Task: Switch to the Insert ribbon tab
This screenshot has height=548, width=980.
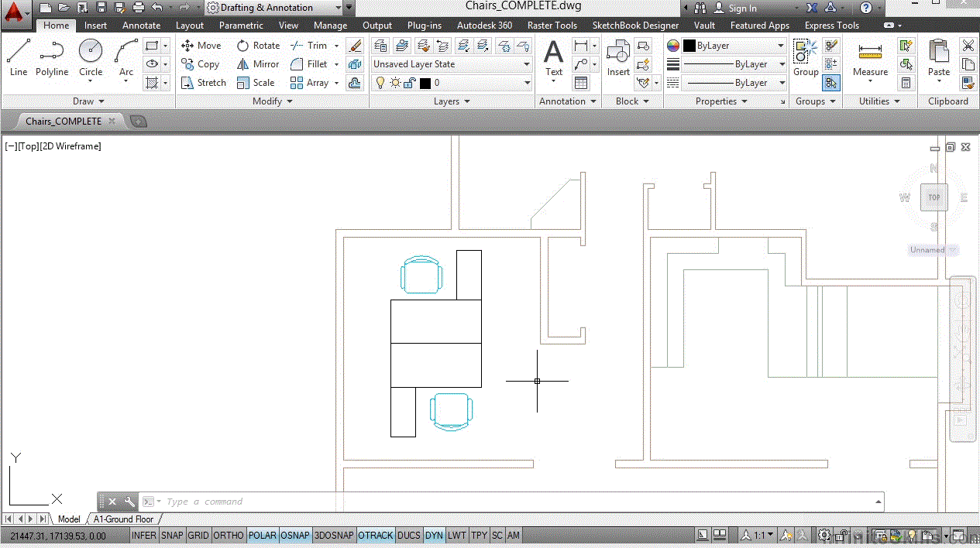Action: pyautogui.click(x=96, y=26)
